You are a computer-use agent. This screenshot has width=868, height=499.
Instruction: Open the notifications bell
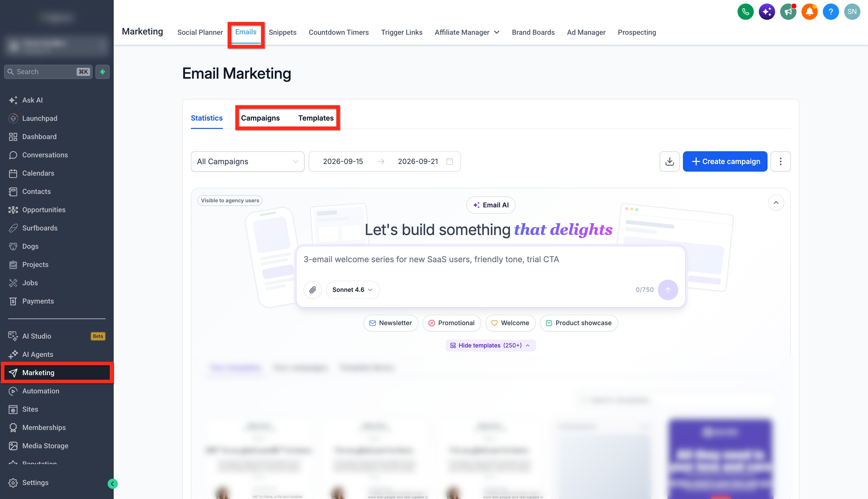[809, 12]
